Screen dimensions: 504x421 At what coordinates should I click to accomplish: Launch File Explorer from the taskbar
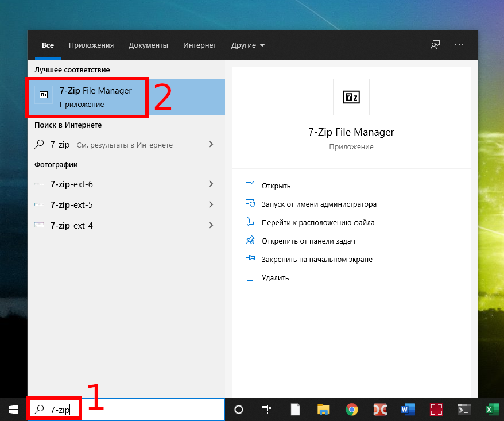coord(323,410)
